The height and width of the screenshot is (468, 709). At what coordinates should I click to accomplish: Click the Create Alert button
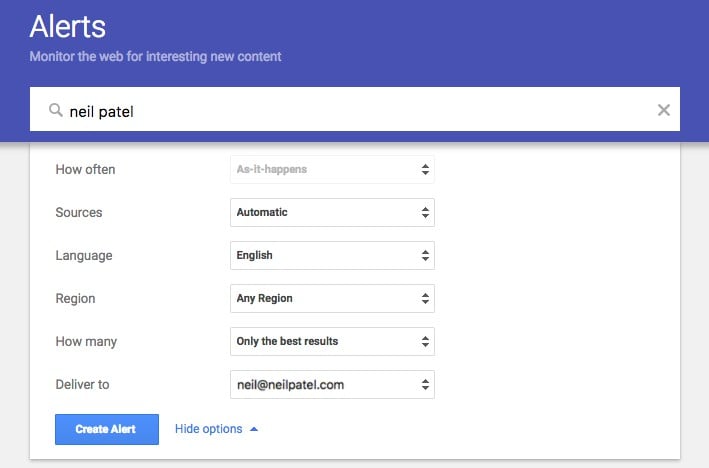107,429
